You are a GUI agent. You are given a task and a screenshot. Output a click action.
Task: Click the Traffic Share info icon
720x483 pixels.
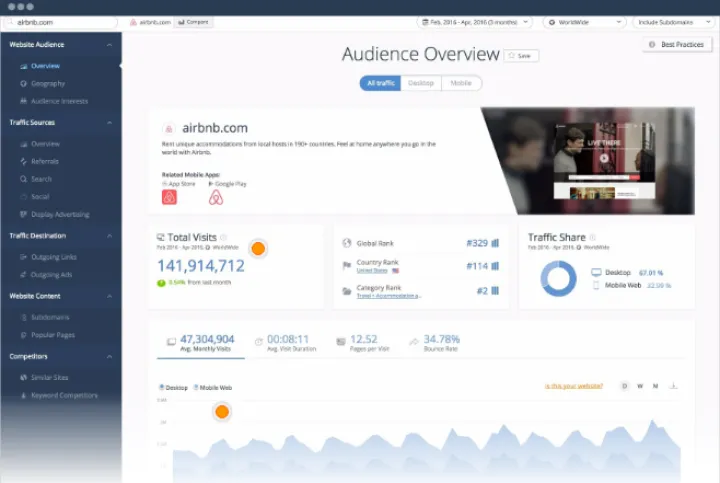593,237
